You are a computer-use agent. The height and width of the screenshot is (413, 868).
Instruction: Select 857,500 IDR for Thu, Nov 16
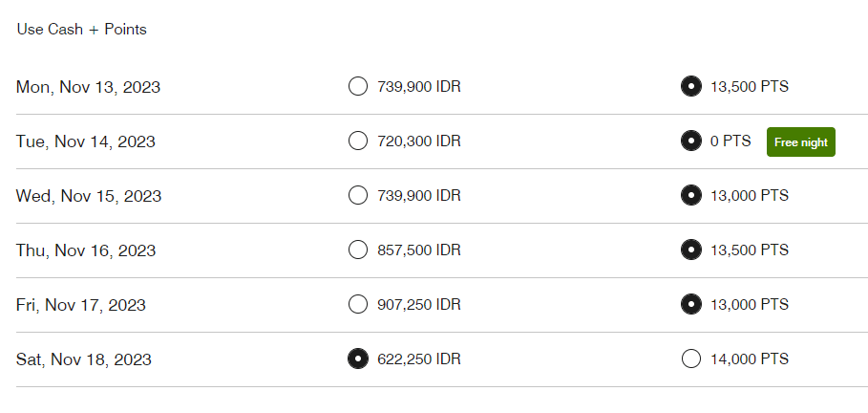click(358, 250)
